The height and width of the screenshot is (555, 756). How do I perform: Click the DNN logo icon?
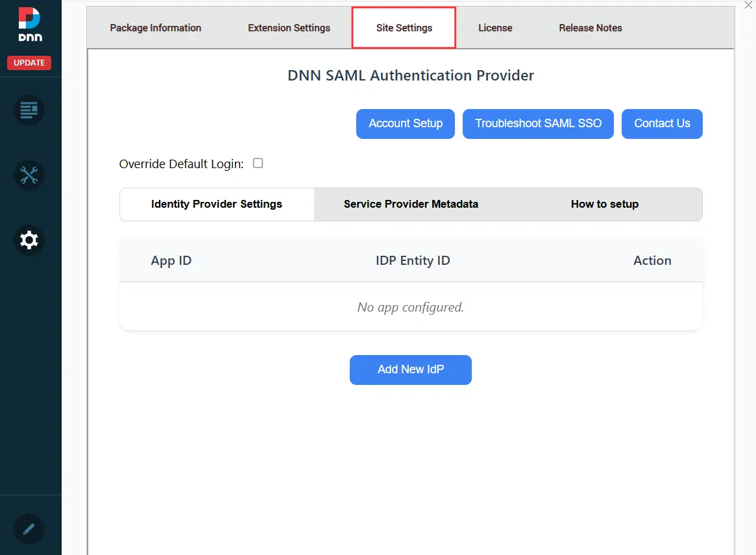pyautogui.click(x=29, y=24)
